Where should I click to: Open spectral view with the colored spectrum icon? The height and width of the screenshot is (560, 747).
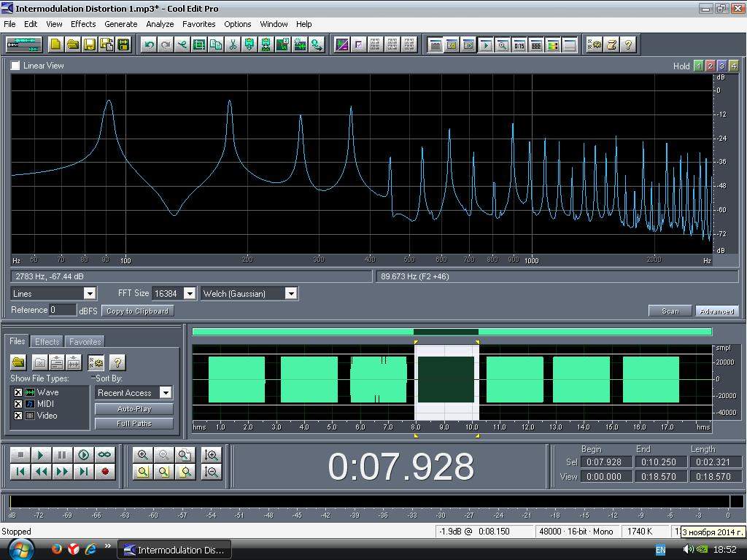click(x=553, y=45)
